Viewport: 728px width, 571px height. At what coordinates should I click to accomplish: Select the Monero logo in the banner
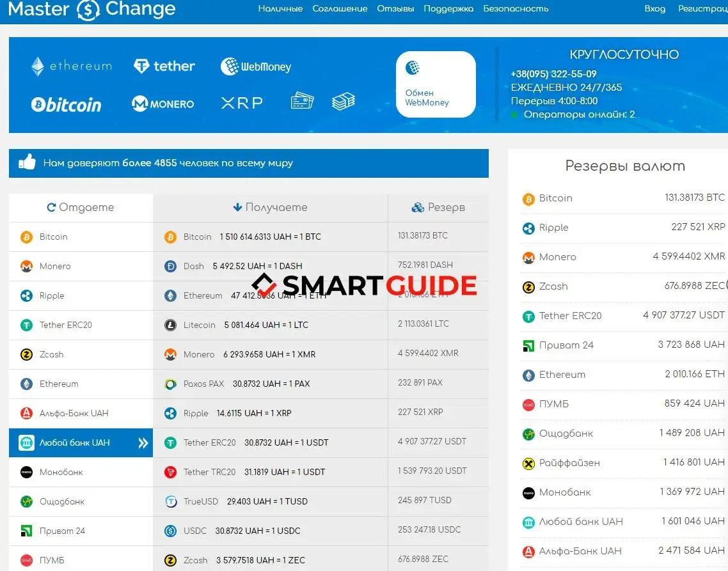pos(162,104)
